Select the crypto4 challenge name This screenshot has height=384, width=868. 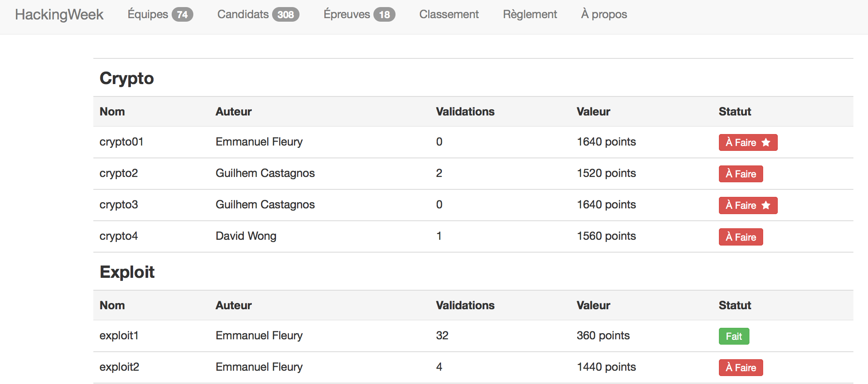point(119,236)
